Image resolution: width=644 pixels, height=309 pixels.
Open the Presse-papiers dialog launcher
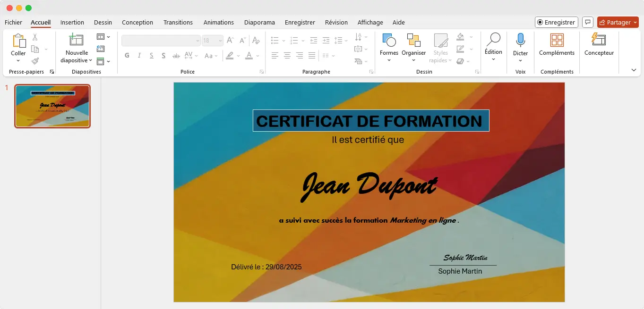coord(52,72)
